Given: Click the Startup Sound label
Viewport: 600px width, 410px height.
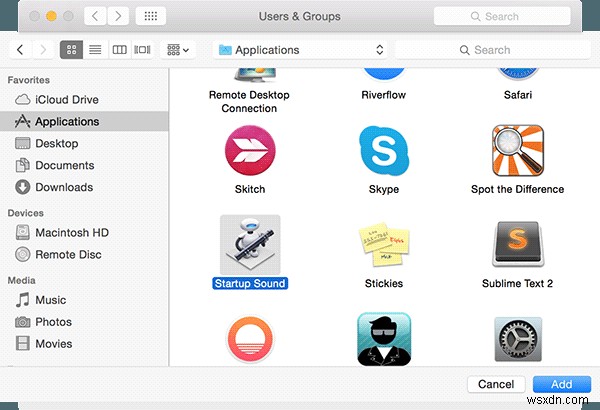Looking at the screenshot, I should point(250,283).
